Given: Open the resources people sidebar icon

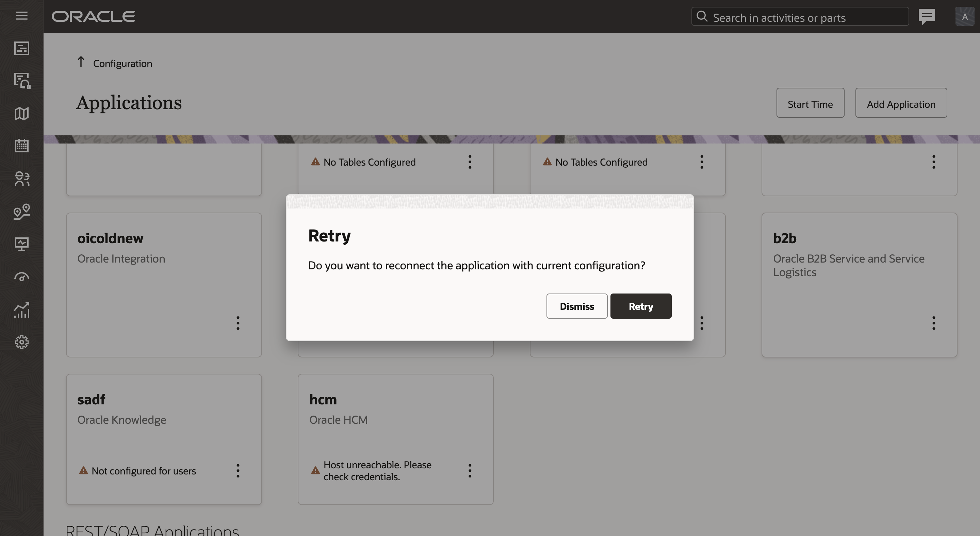Looking at the screenshot, I should [x=22, y=179].
